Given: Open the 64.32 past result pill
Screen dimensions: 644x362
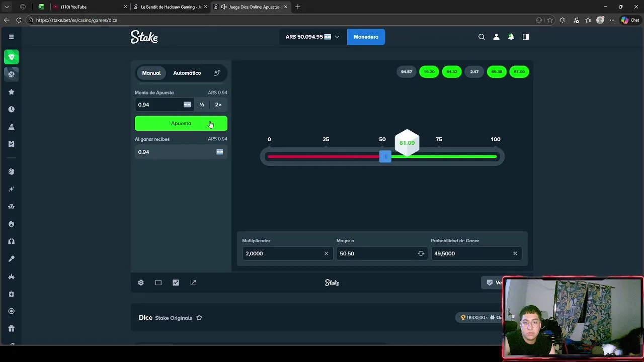Looking at the screenshot, I should point(451,72).
